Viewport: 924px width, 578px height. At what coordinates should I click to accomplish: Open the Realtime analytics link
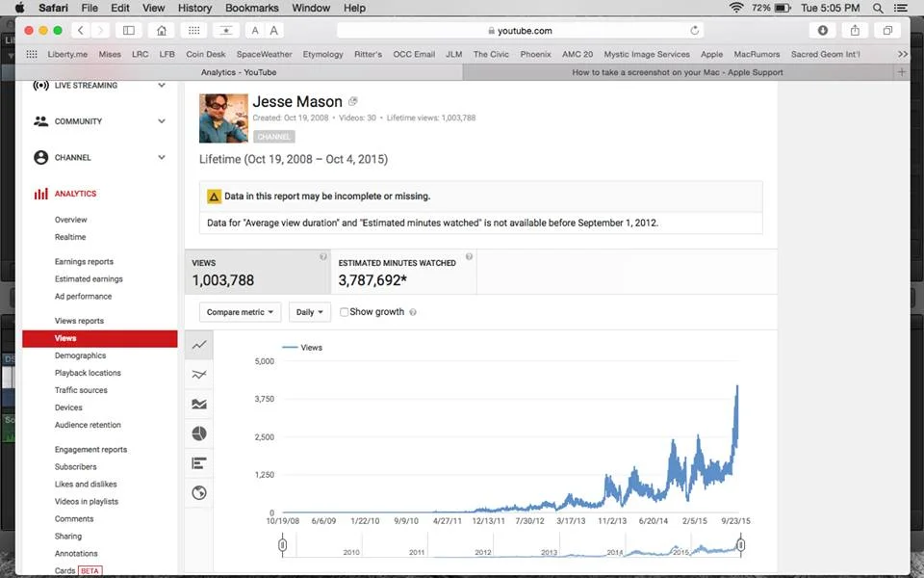point(70,237)
